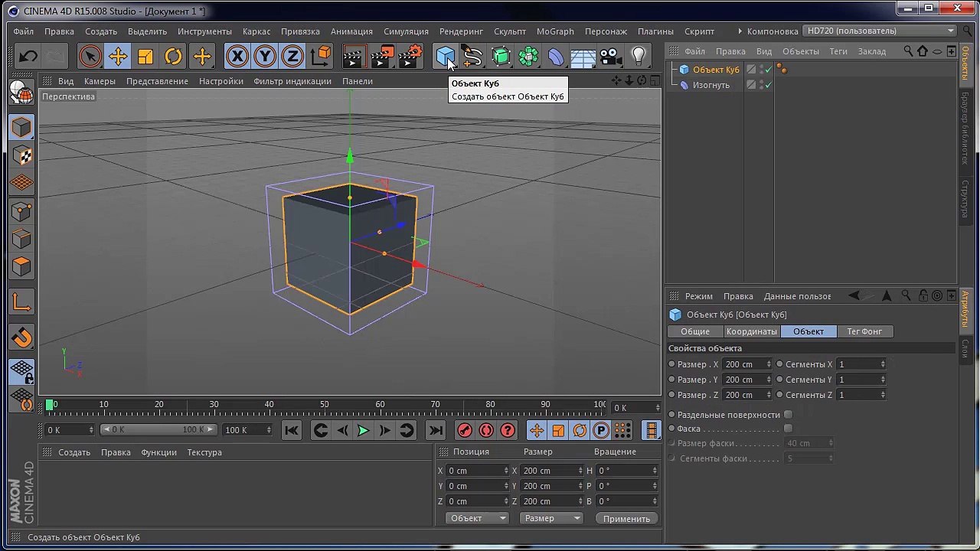Activate the Scale tool in top toolbar
Viewport: 980px width, 551px height.
[145, 56]
